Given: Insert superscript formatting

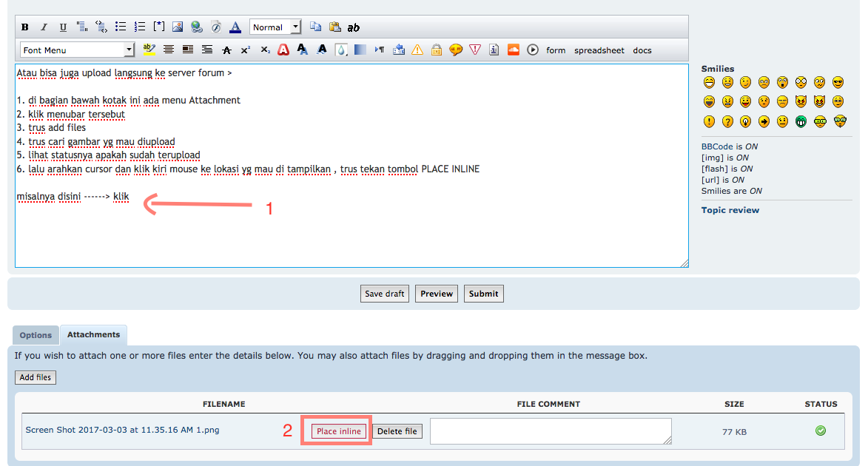Looking at the screenshot, I should (246, 50).
